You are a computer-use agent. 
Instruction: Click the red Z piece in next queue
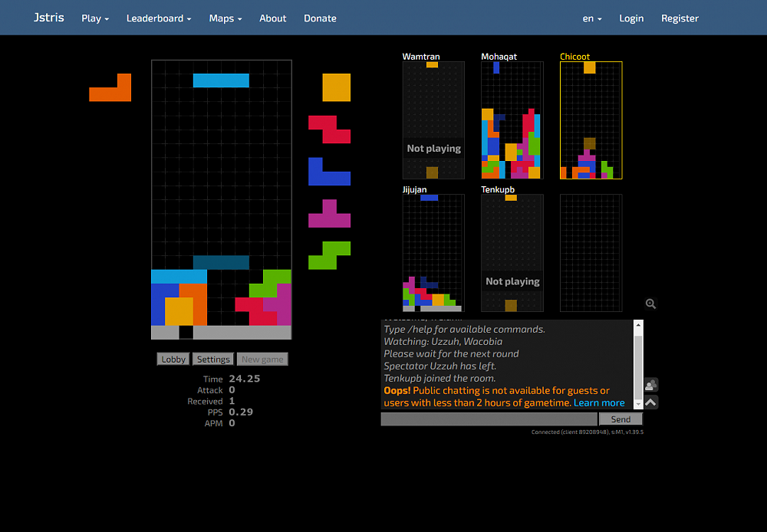[x=331, y=130]
